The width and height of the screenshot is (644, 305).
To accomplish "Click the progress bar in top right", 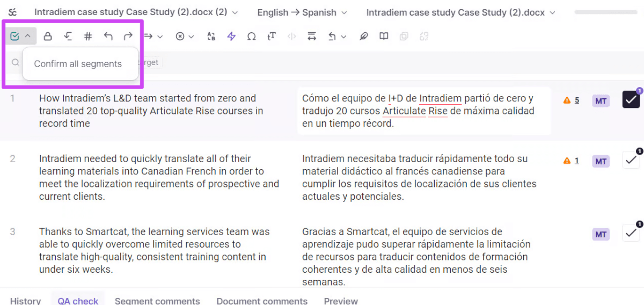I will 605,12.
